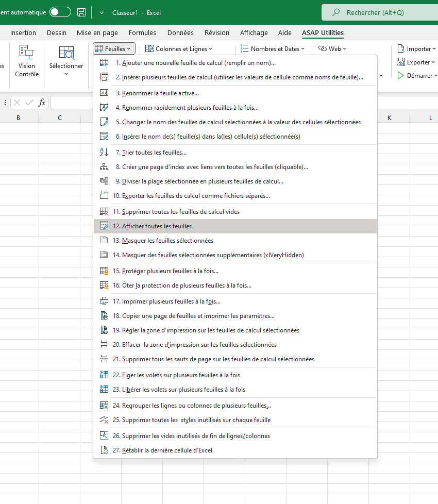Expand the Nombres et Dates dropdown
438x504 pixels.
273,49
